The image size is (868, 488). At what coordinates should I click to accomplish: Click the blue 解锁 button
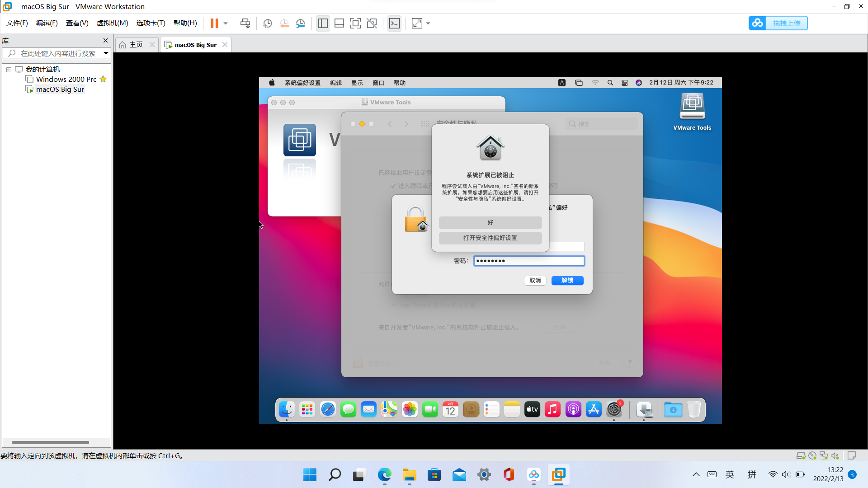(567, 281)
